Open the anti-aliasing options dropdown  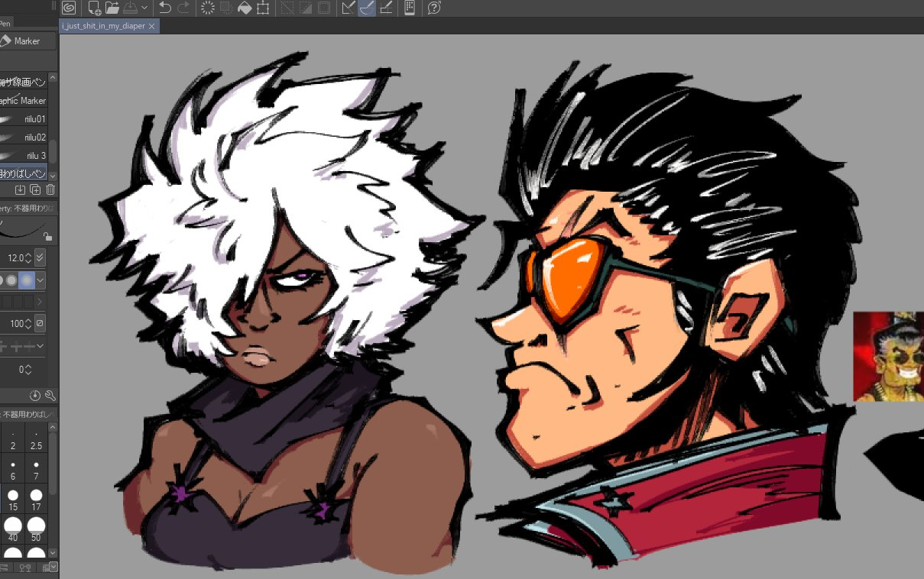(x=40, y=280)
